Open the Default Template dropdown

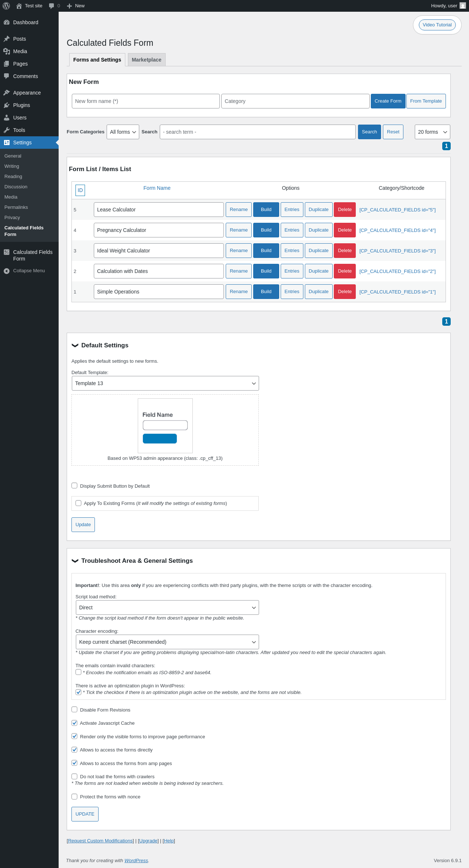point(165,383)
